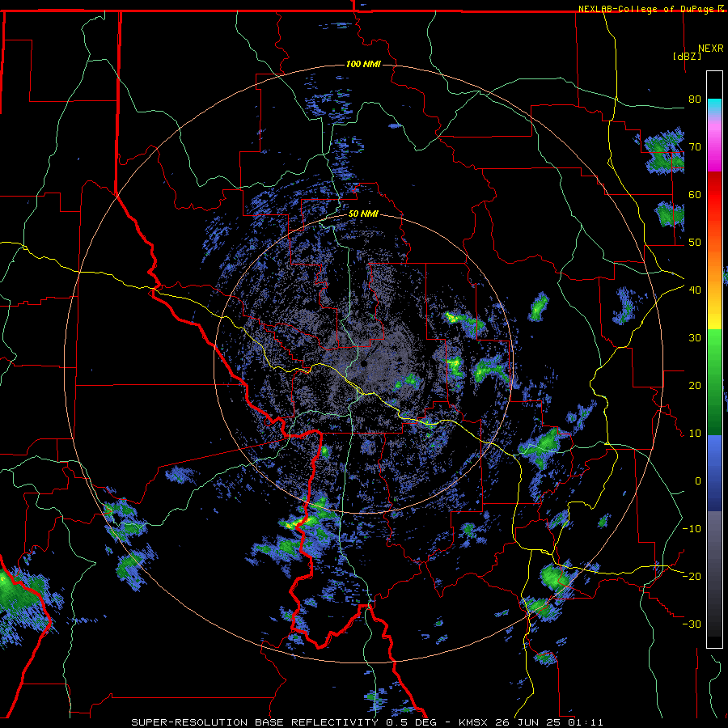Screen dimensions: 728x728
Task: Click the -30 value on dBZ scale
Action: click(692, 624)
